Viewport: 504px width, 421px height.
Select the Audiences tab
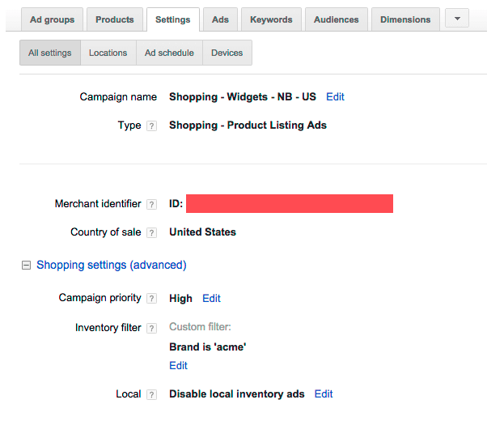[x=336, y=19]
